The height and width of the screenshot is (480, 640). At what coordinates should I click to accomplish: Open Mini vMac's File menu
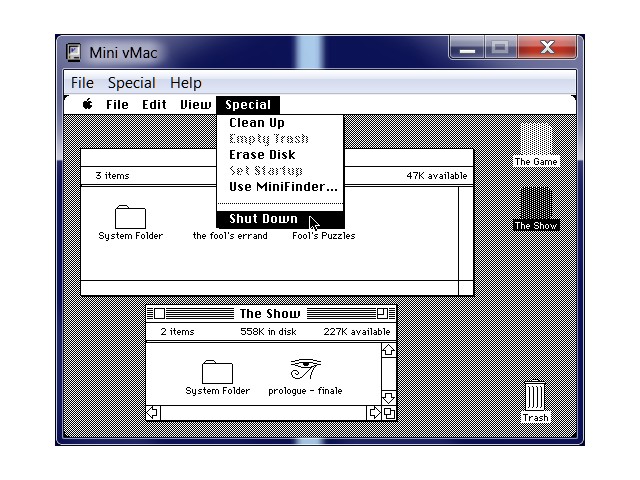coord(82,83)
